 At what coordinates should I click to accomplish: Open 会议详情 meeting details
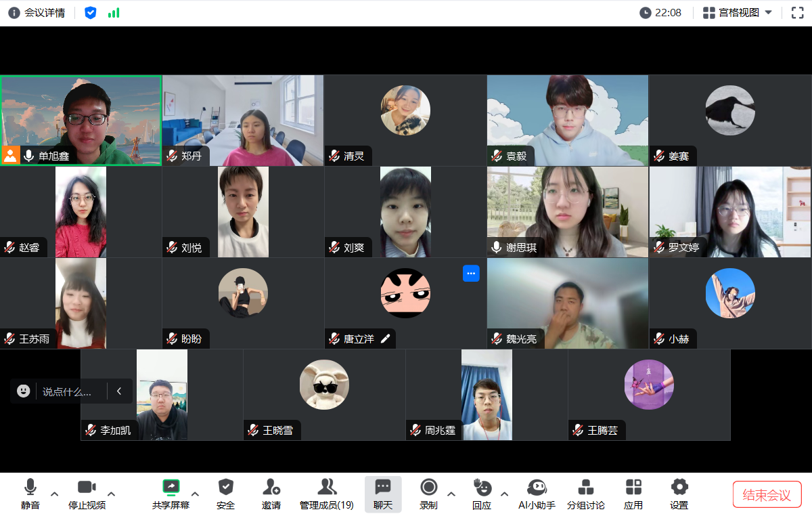pyautogui.click(x=37, y=13)
